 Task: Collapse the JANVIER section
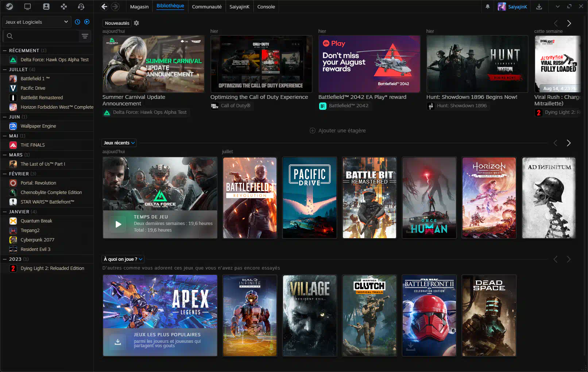click(5, 212)
